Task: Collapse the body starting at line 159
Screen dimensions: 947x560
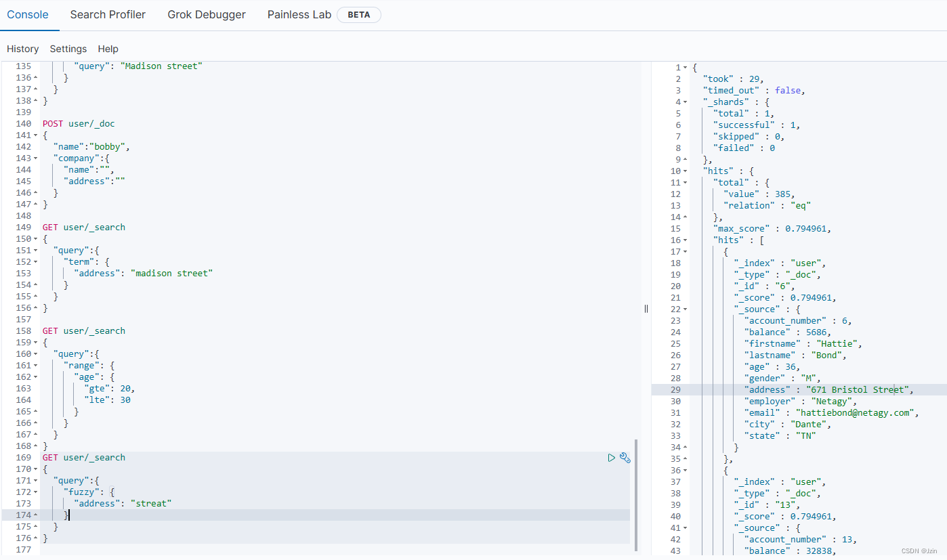Action: point(35,343)
